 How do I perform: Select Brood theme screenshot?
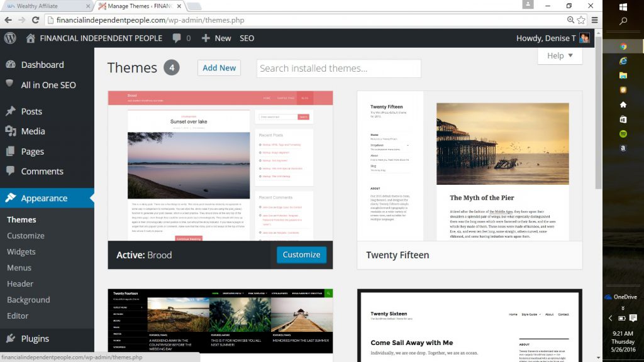[220, 166]
